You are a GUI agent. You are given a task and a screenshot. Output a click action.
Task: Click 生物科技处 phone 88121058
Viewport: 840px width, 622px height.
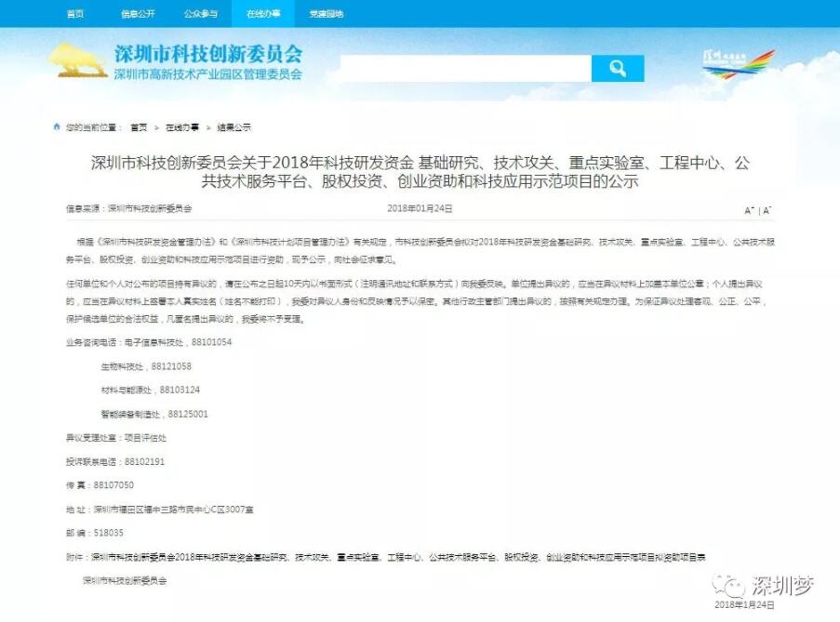[146, 366]
